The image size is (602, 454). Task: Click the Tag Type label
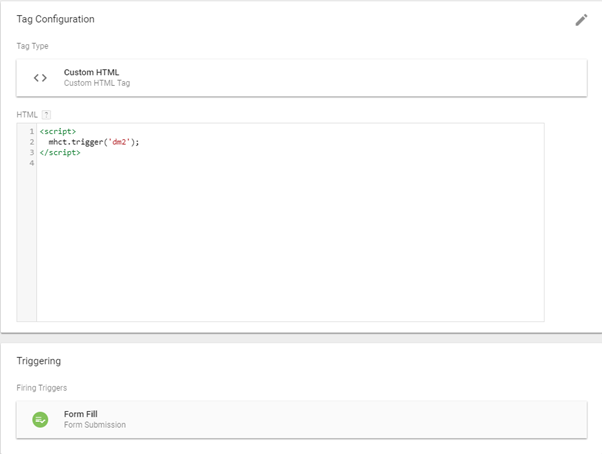pyautogui.click(x=32, y=46)
